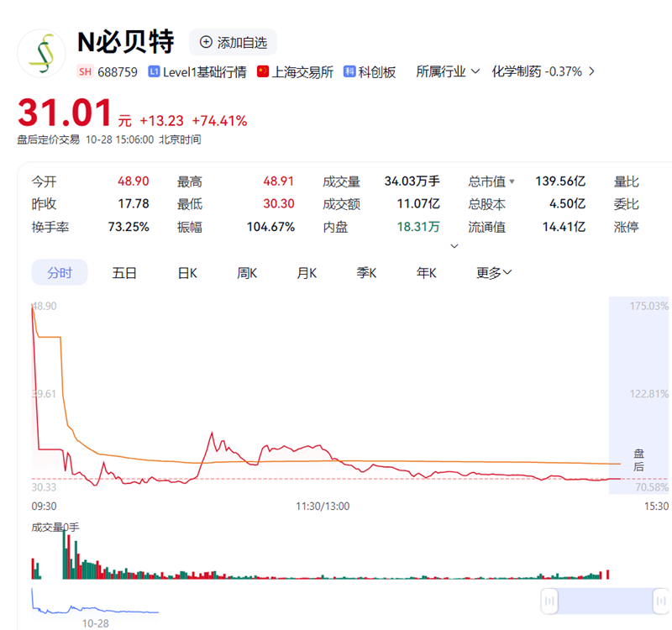Image resolution: width=672 pixels, height=630 pixels.
Task: Switch to the 分时 chart tab
Action: pyautogui.click(x=60, y=273)
